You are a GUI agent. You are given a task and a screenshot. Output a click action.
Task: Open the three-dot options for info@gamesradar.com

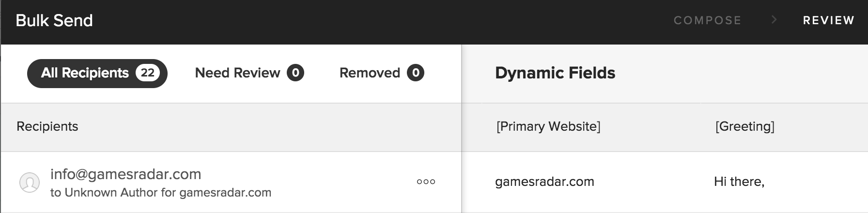[426, 182]
